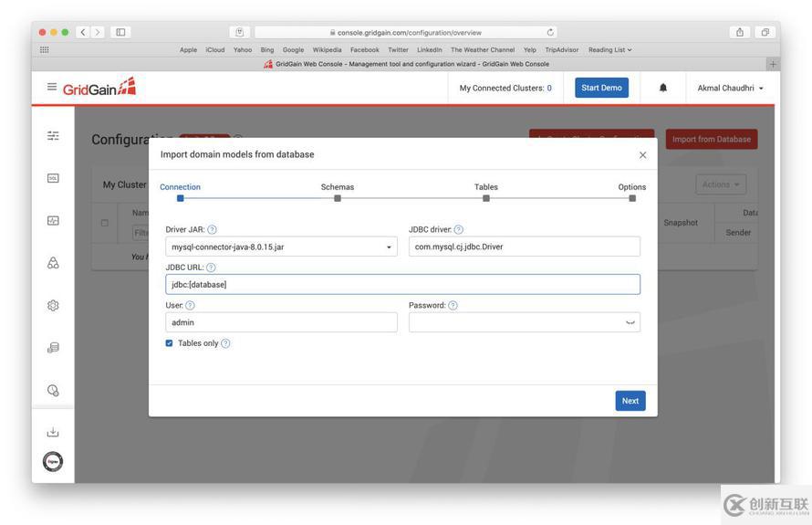Go to the Tables step

485,191
